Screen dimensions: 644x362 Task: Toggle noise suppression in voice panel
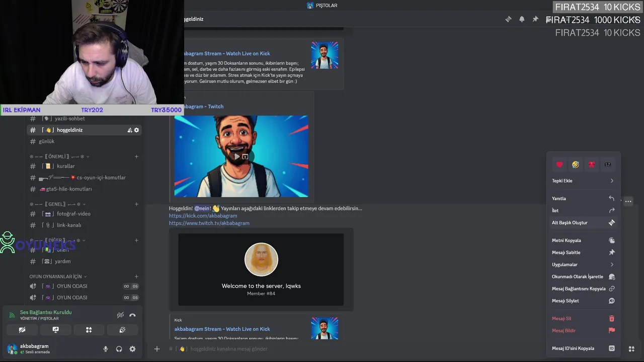coord(120,315)
